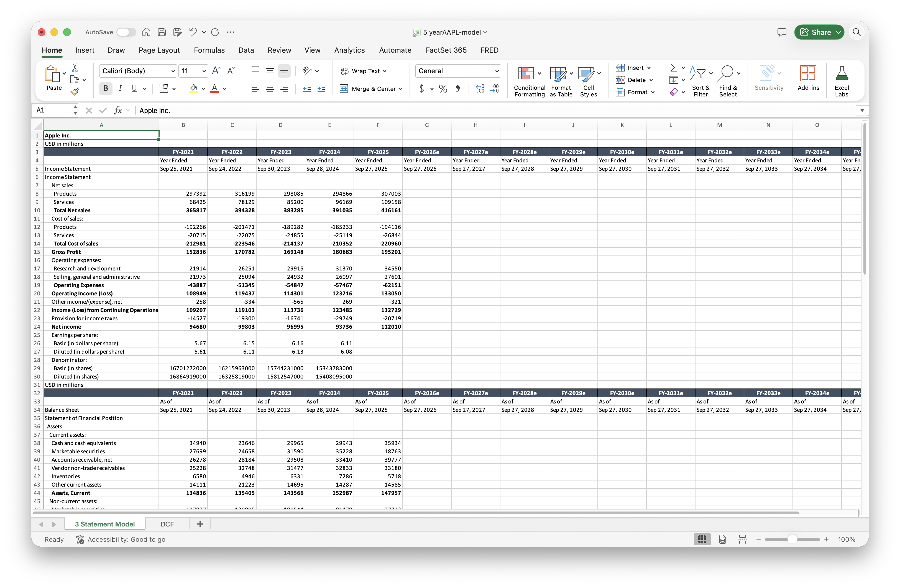Click the Comma Style icon

pyautogui.click(x=457, y=89)
